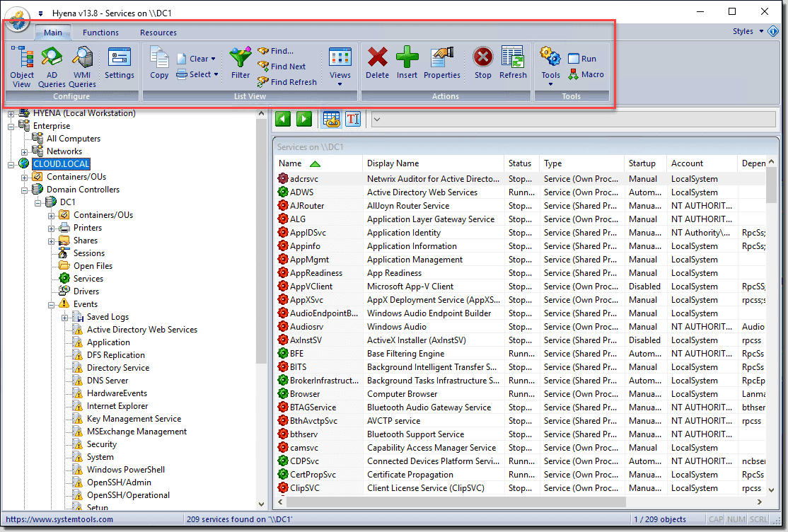Switch to the Functions ribbon tab

pos(100,33)
